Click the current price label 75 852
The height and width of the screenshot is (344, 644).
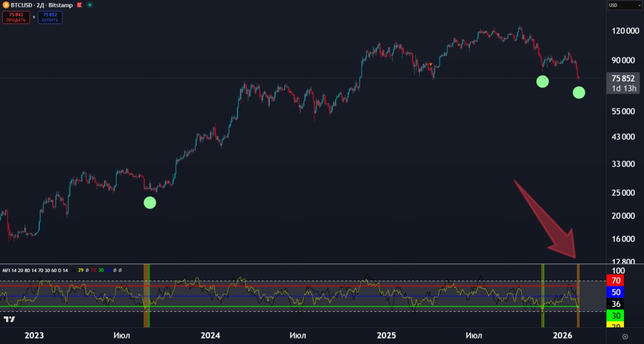(x=623, y=78)
